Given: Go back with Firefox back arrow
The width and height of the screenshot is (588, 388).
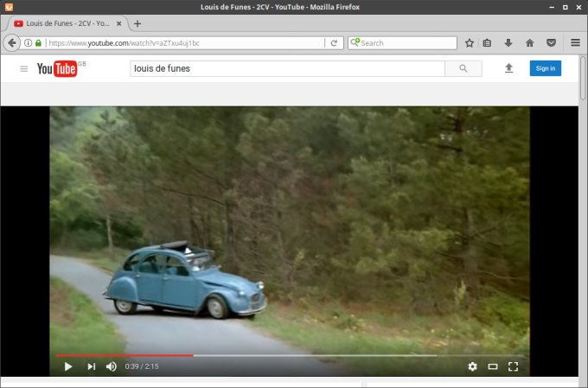Looking at the screenshot, I should click(11, 42).
